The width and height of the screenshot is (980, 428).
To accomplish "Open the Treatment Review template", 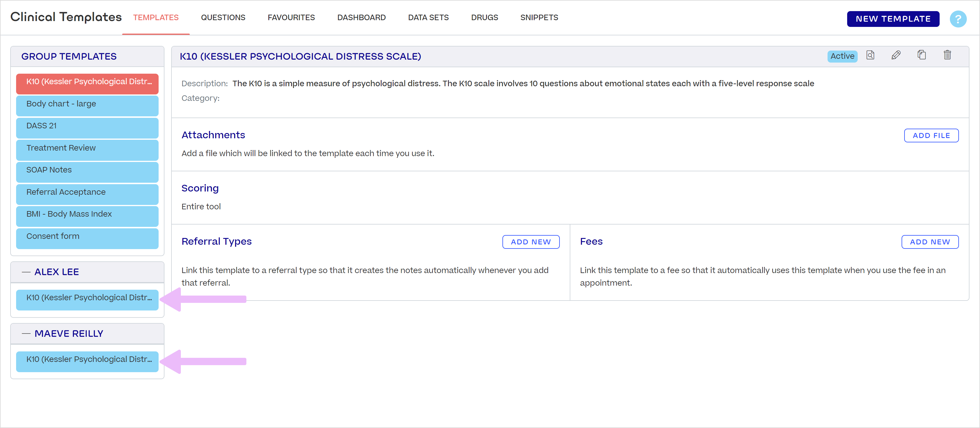I will tap(87, 150).
